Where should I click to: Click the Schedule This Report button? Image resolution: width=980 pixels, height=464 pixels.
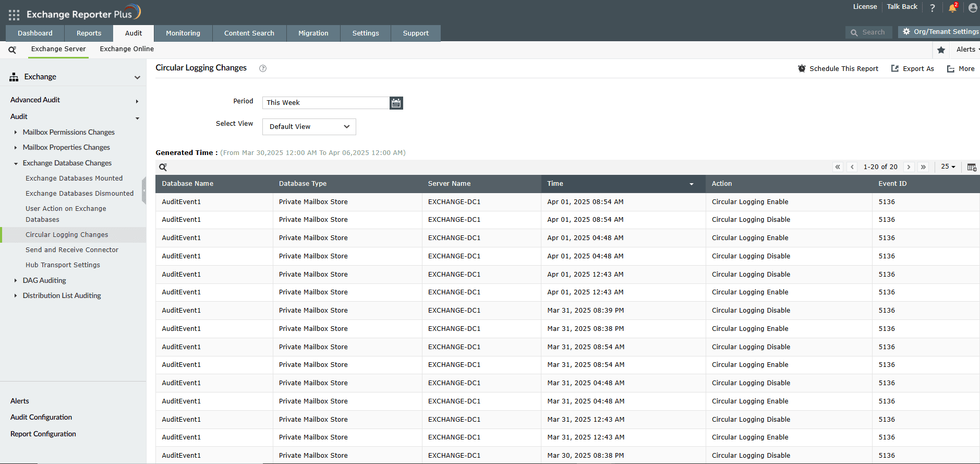838,69
